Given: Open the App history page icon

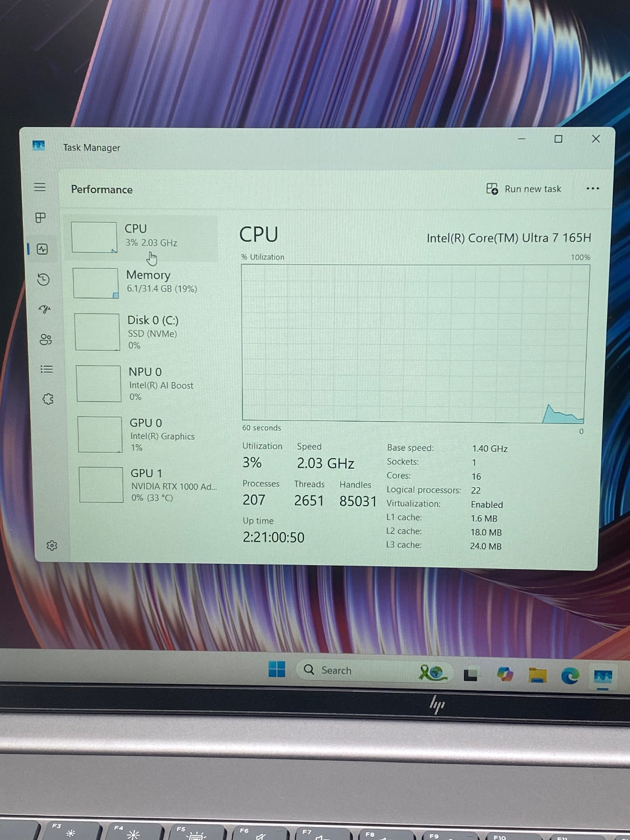Looking at the screenshot, I should point(44,279).
